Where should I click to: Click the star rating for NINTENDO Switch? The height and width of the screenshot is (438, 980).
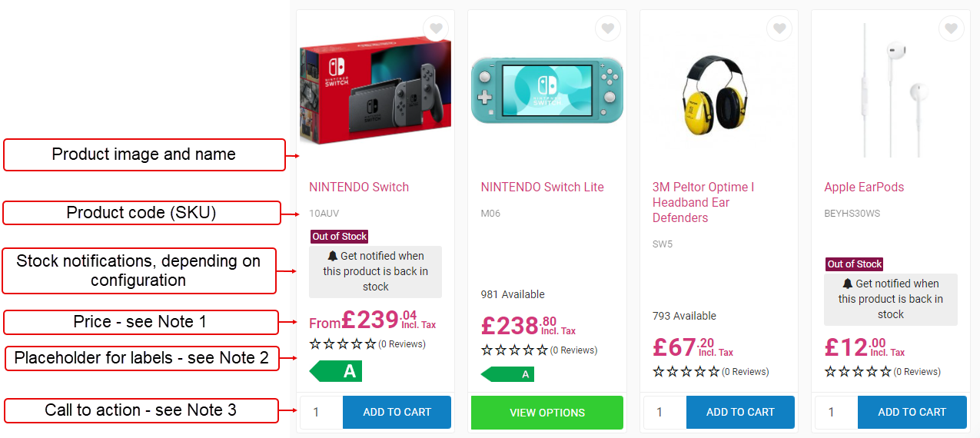click(x=343, y=344)
